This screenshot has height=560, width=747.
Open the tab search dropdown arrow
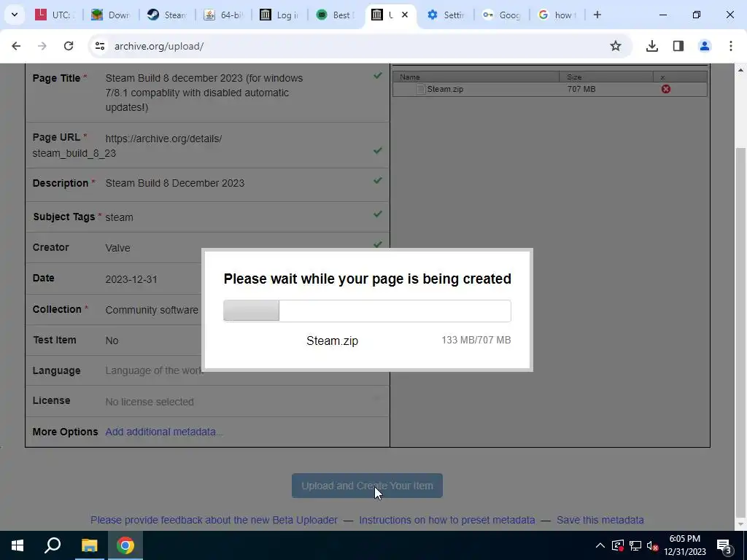15,15
